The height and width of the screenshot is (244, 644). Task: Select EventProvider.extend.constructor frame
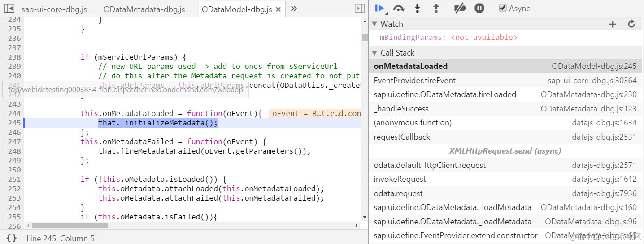click(x=505, y=235)
